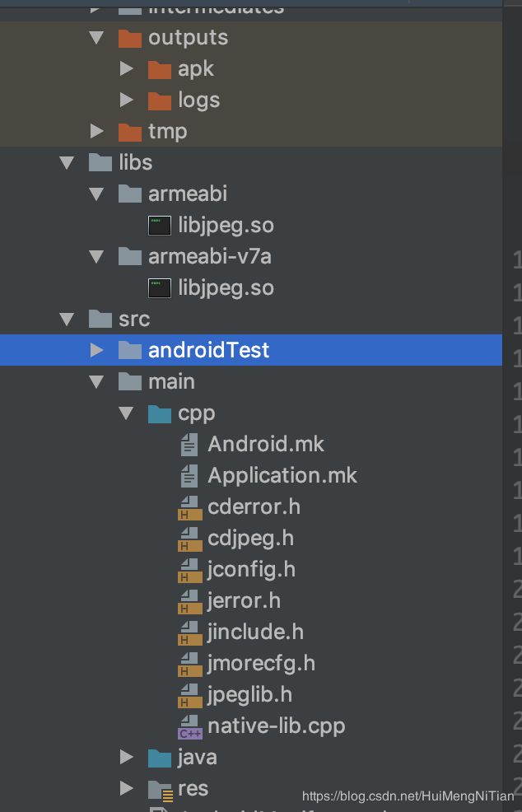Click the blue java folder icon
Viewport: 522px width, 812px height.
click(160, 758)
